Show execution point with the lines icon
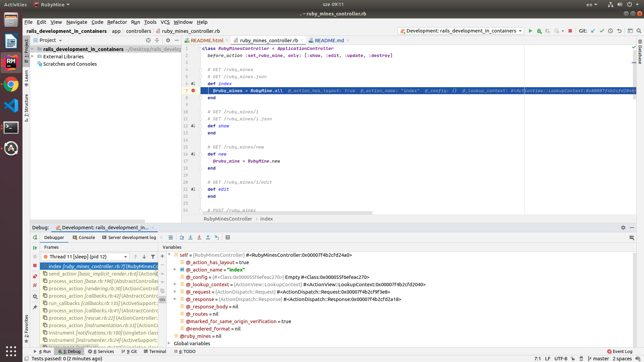644x362 pixels. pyautogui.click(x=171, y=237)
